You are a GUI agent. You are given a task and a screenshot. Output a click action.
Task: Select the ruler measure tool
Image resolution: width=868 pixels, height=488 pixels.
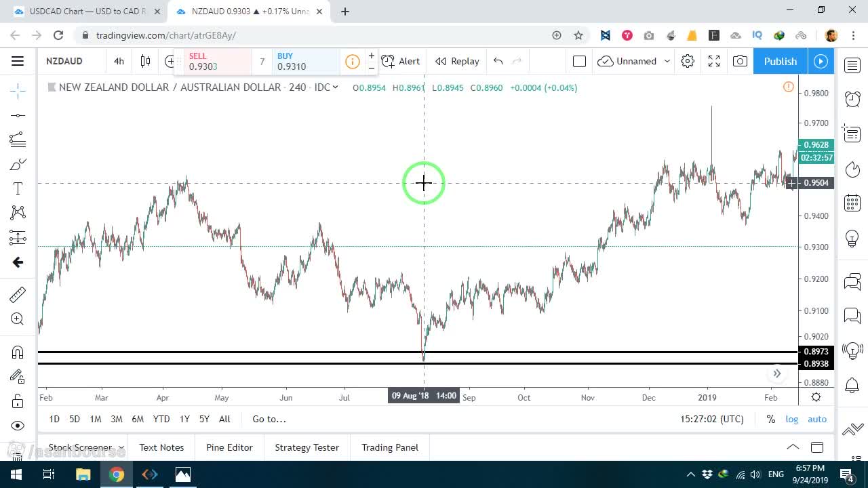coord(18,294)
